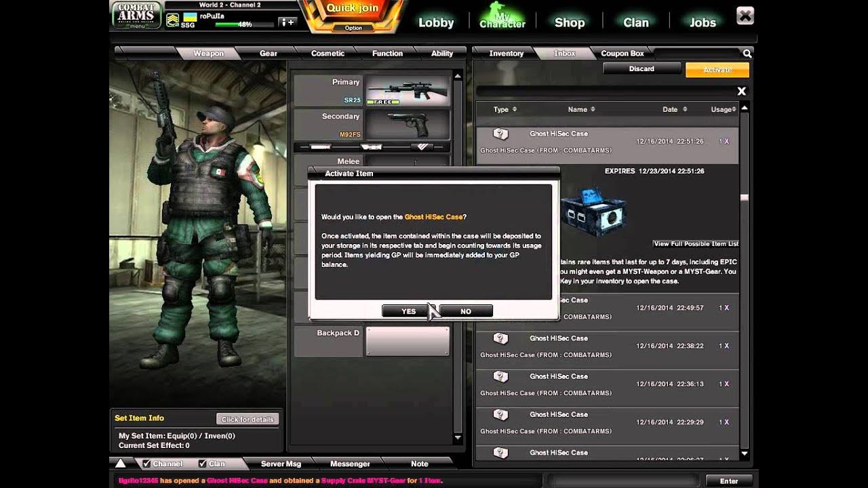Screen dimensions: 868x488
Task: Choose the first weapon attachment slot icon
Action: tap(321, 146)
